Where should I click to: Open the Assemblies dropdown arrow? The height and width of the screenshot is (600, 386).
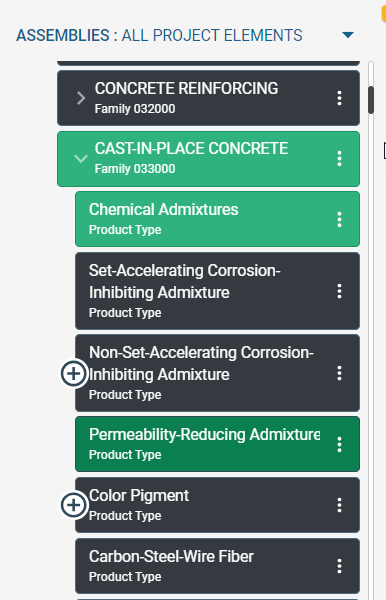[348, 35]
